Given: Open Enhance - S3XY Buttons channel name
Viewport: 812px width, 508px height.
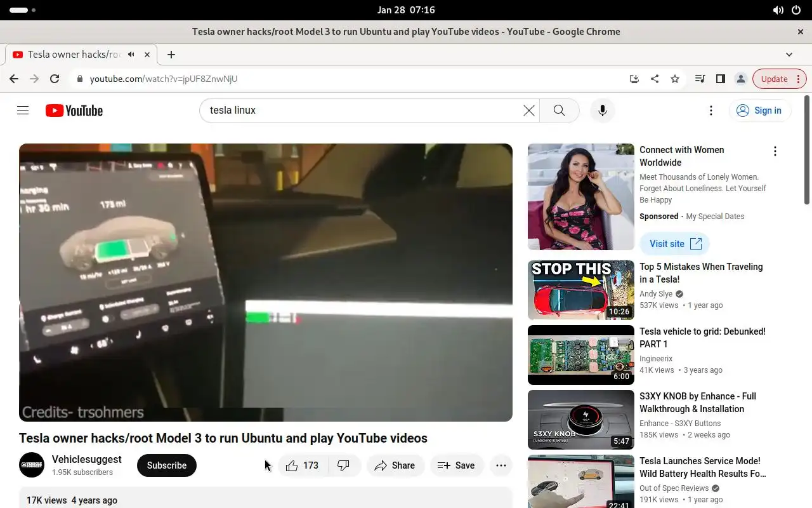Looking at the screenshot, I should (x=680, y=424).
